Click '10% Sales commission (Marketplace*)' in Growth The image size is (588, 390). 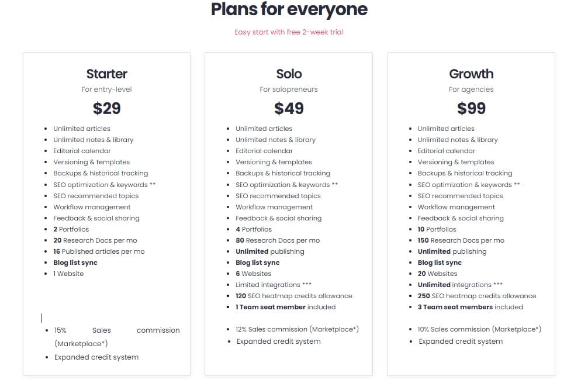tap(479, 329)
